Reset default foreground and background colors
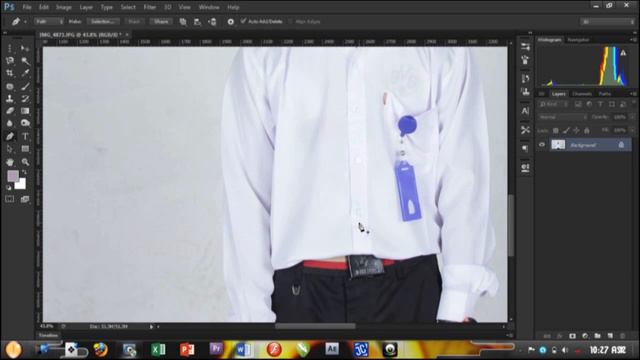The height and width of the screenshot is (360, 640). [9, 187]
